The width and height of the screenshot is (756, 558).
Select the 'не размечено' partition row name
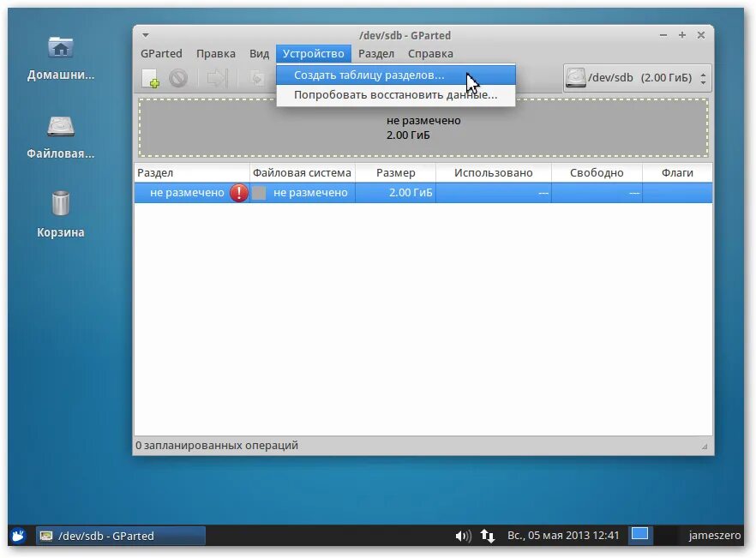187,193
